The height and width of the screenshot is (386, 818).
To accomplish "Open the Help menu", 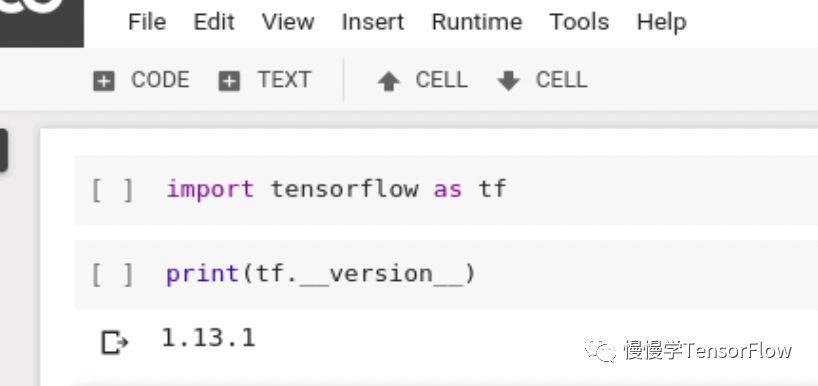I will tap(661, 22).
